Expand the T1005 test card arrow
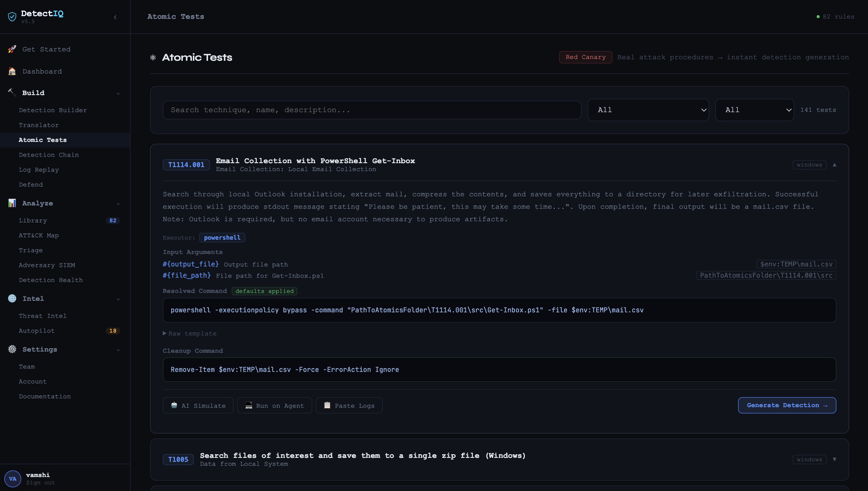 click(835, 459)
